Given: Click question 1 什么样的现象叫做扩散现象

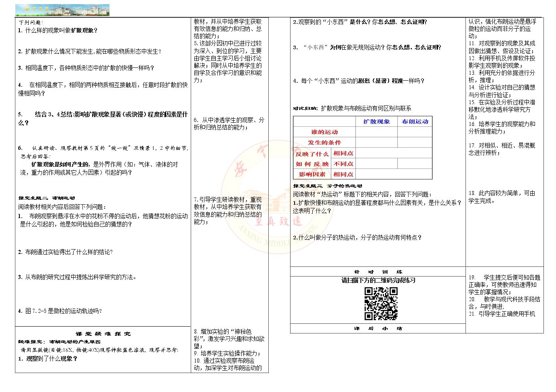Looking at the screenshot, I should [x=58, y=30].
